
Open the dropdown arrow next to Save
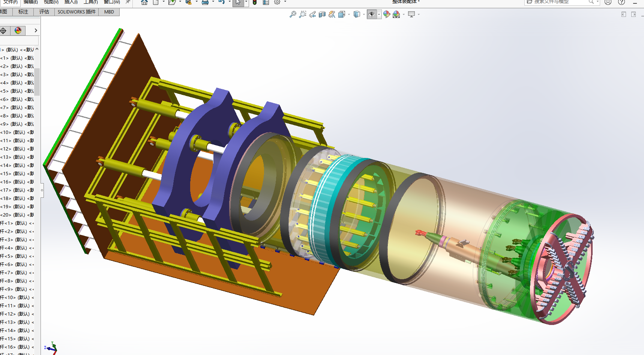pyautogui.click(x=197, y=2)
